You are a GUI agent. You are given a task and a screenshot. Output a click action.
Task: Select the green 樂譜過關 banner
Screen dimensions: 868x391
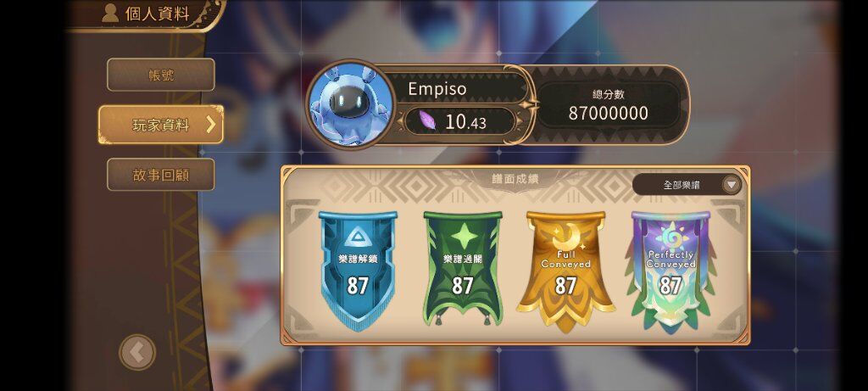(462, 268)
